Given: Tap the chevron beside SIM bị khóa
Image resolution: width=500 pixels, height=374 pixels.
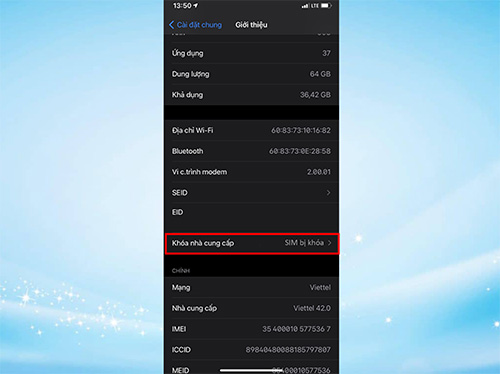Looking at the screenshot, I should tap(329, 243).
